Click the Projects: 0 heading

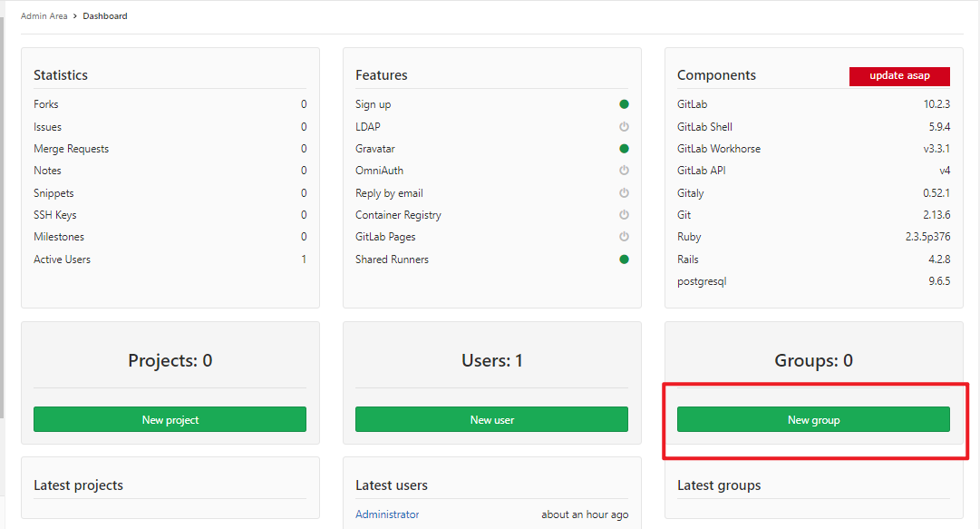tap(170, 361)
